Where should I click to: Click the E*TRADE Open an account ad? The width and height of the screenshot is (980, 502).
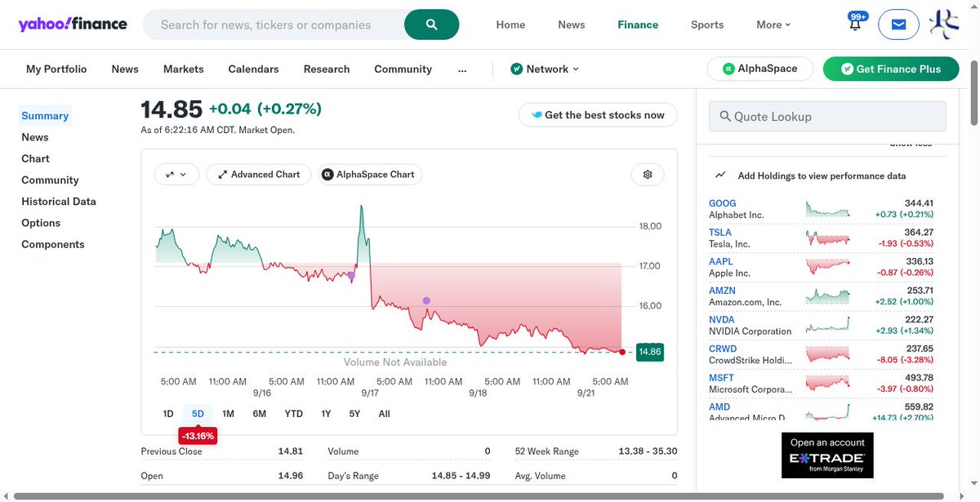(x=827, y=455)
